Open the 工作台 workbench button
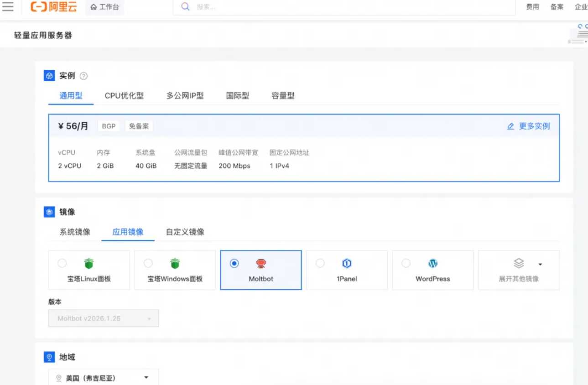The image size is (588, 385). tap(105, 7)
